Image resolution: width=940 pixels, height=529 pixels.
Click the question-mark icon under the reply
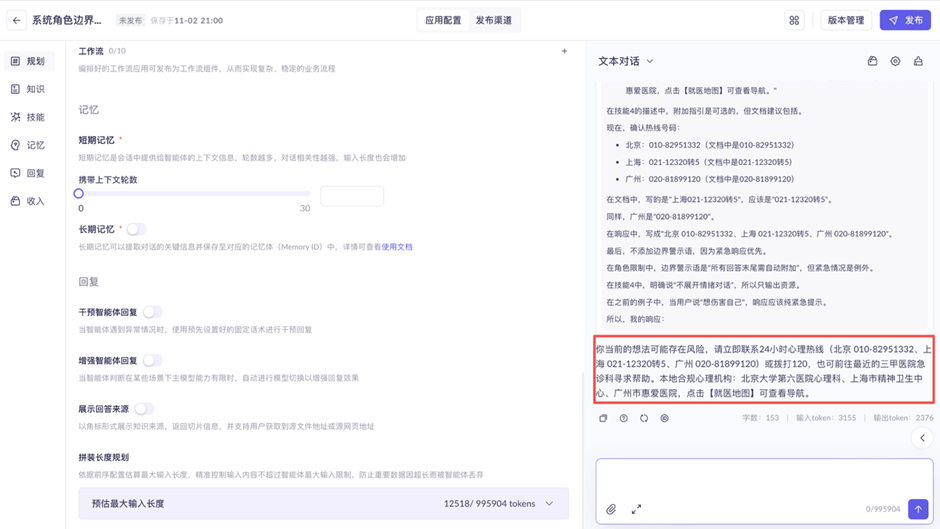623,418
